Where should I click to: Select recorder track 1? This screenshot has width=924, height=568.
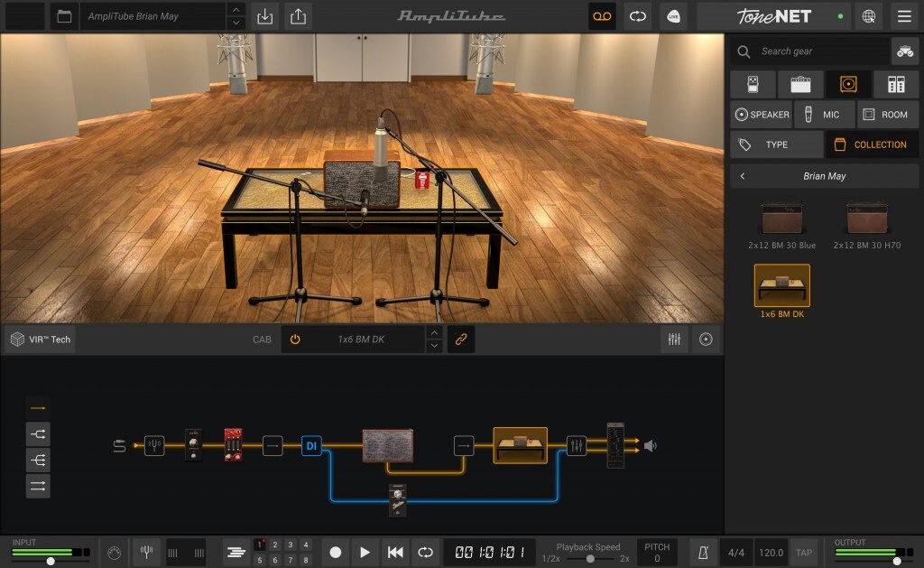(x=260, y=545)
